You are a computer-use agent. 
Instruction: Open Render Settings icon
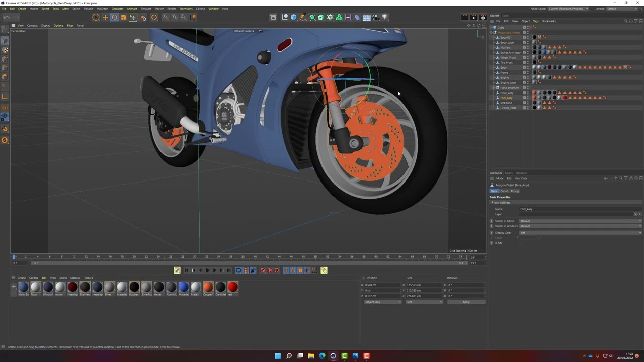(x=483, y=17)
